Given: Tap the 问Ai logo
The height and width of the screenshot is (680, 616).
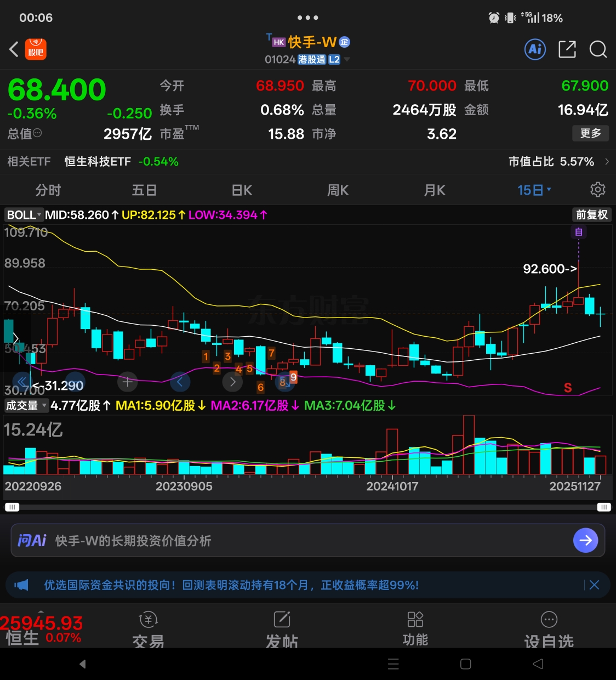Looking at the screenshot, I should click(x=32, y=541).
